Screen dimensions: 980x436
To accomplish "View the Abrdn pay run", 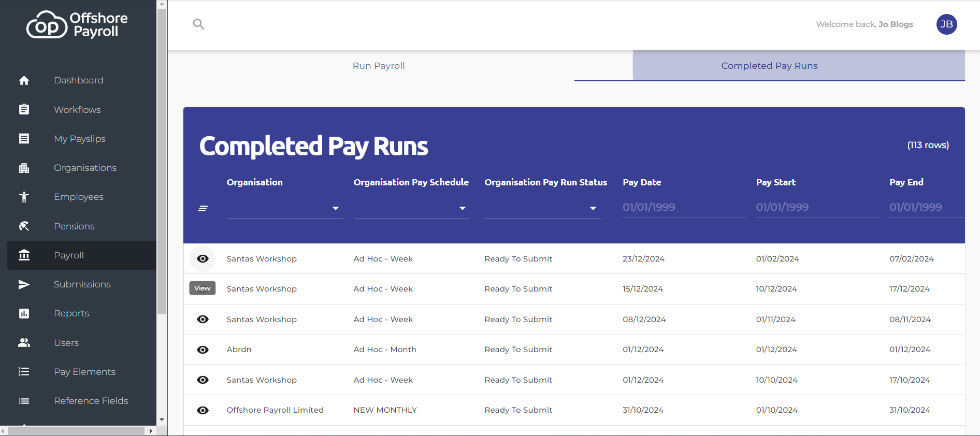I will (203, 350).
